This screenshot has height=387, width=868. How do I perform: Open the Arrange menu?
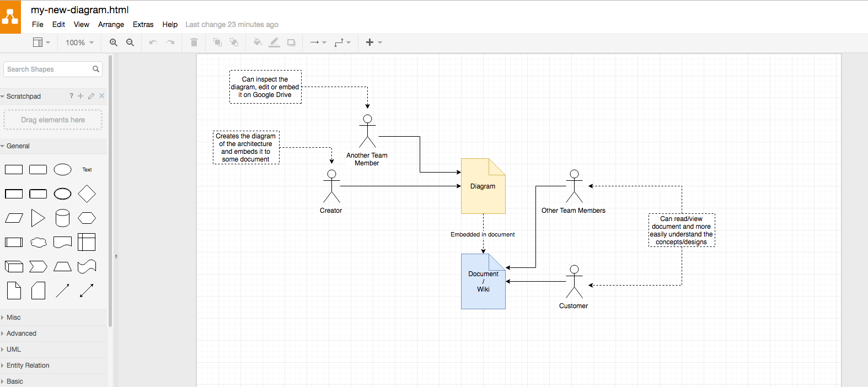coord(111,24)
